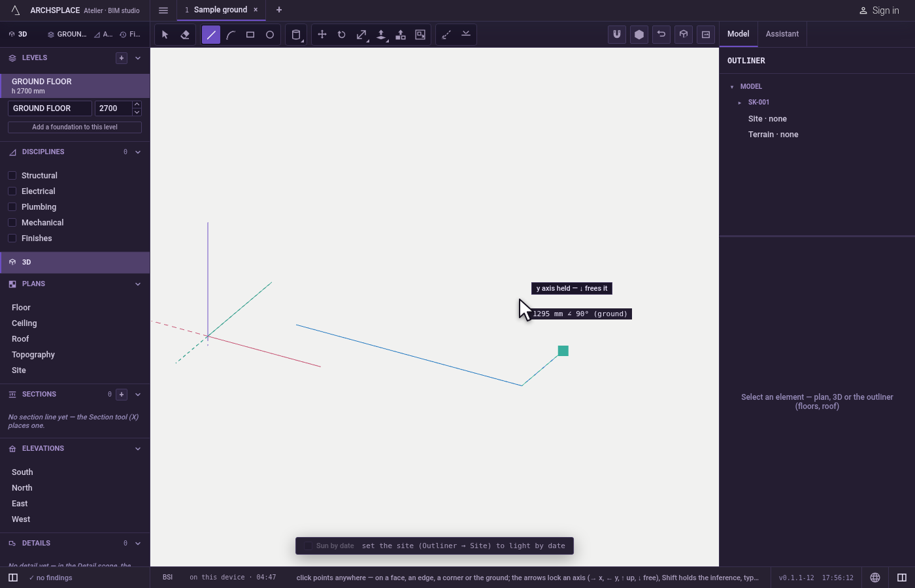This screenshot has height=588, width=915.
Task: Enable the Mechanical discipline
Action: click(12, 223)
